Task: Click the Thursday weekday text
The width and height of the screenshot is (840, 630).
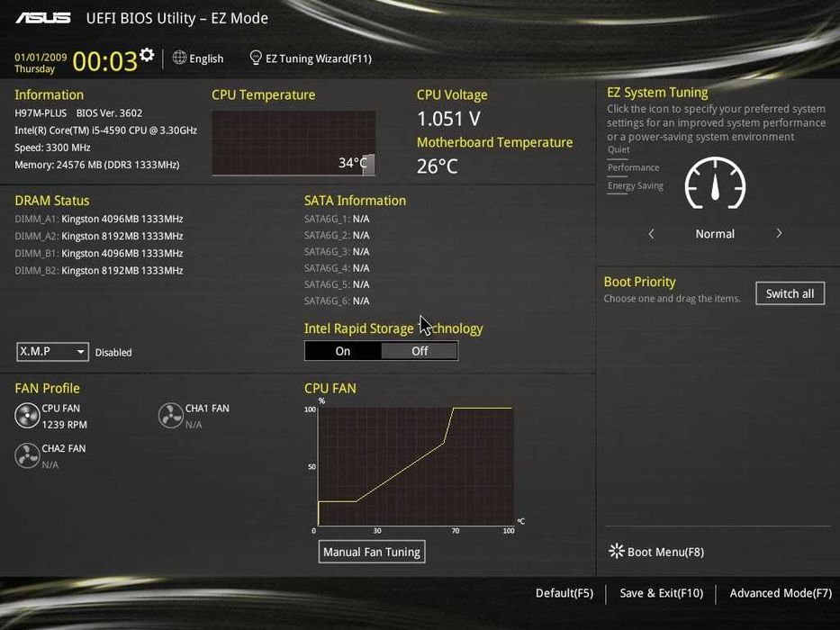Action: pos(35,69)
